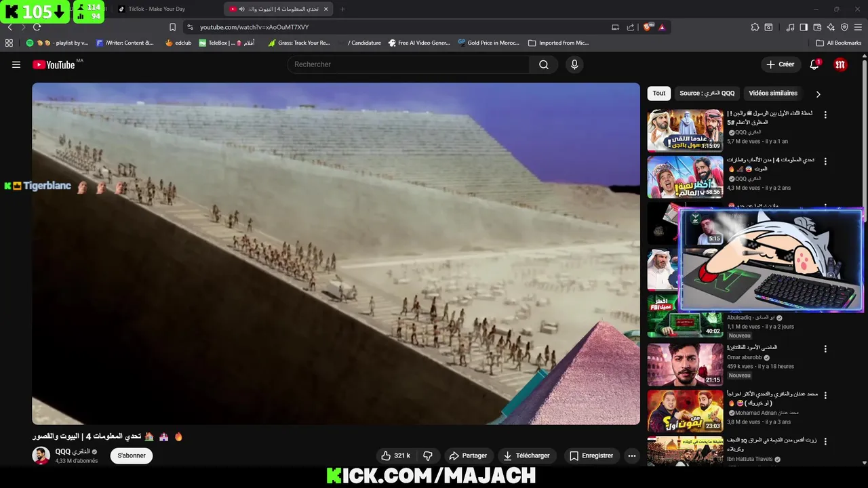Viewport: 868px width, 488px height.
Task: Open the Gold Price in Morocco bookmark
Action: [488, 43]
